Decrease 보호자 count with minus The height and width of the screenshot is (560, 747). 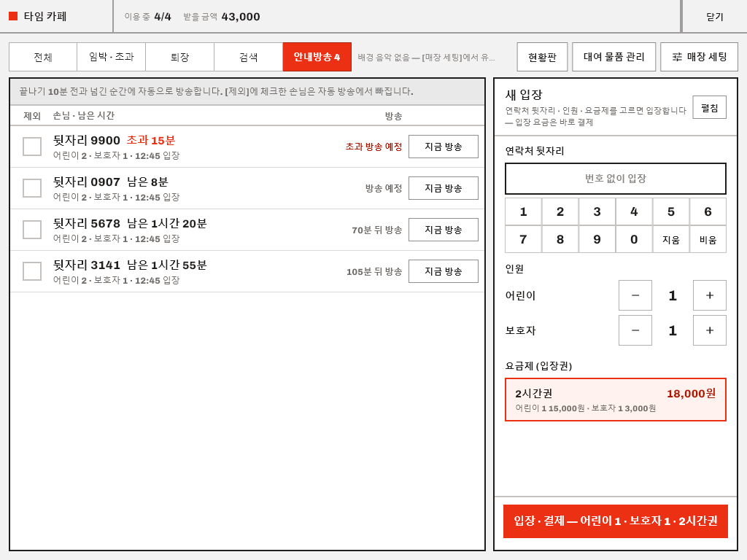[635, 330]
